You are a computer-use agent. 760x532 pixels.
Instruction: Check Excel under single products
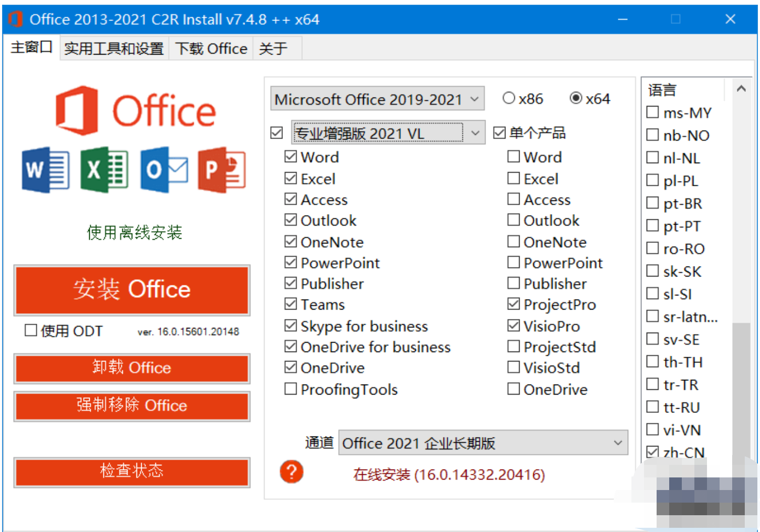513,178
